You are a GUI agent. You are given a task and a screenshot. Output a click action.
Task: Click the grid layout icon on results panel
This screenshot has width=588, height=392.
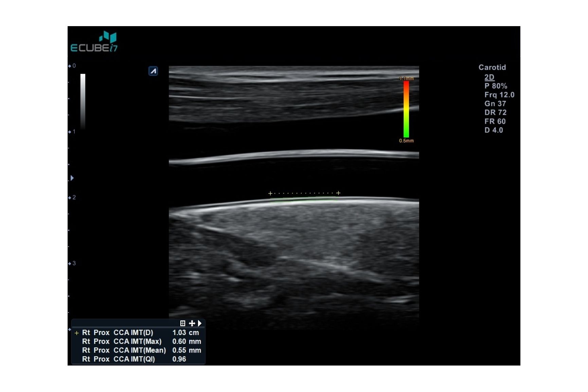[x=183, y=323]
